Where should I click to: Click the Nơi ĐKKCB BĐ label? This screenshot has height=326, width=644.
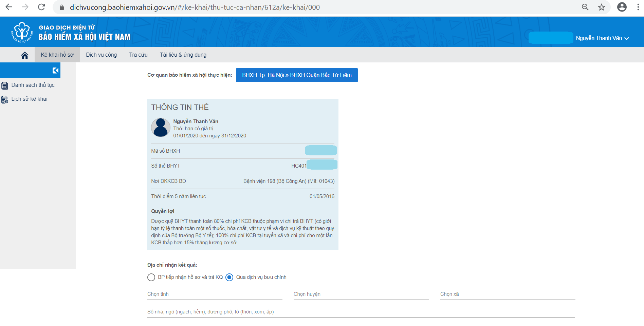168,181
